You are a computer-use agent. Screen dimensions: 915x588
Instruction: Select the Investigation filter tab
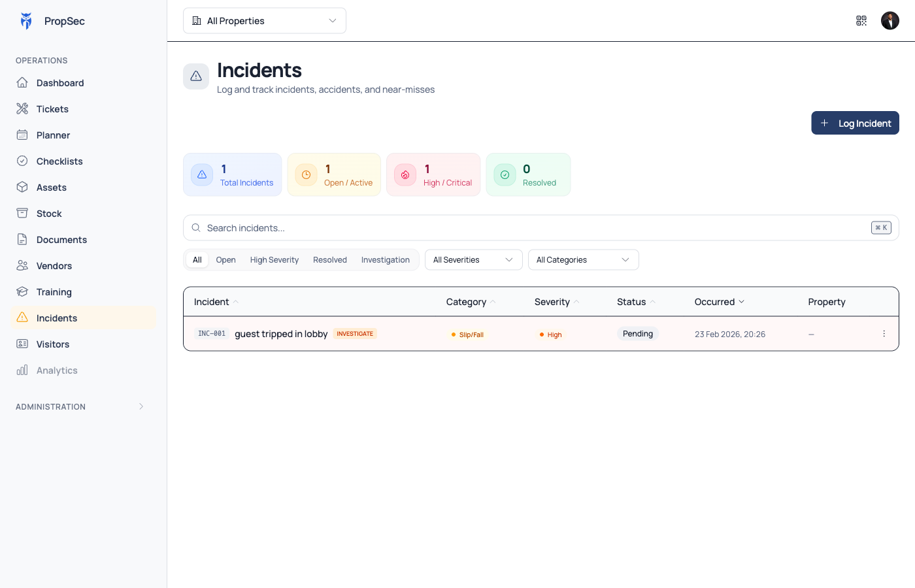386,260
